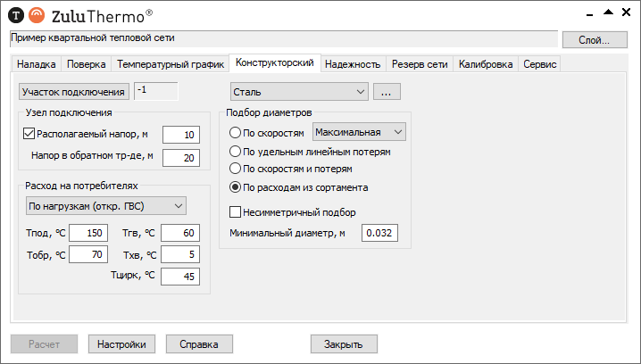Click the orange Zulu logo icon
Screen dimensions: 641x364
35,14
